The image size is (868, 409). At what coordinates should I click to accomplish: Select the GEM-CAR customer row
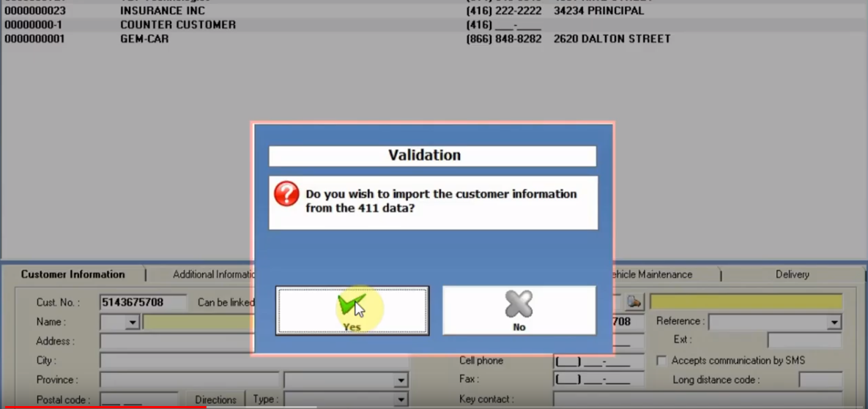434,39
